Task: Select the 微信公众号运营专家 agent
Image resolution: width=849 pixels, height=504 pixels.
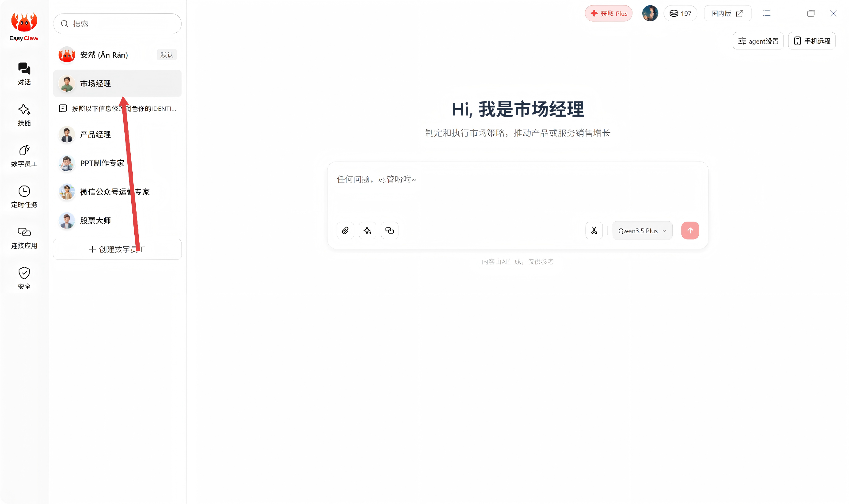Action: [x=117, y=192]
